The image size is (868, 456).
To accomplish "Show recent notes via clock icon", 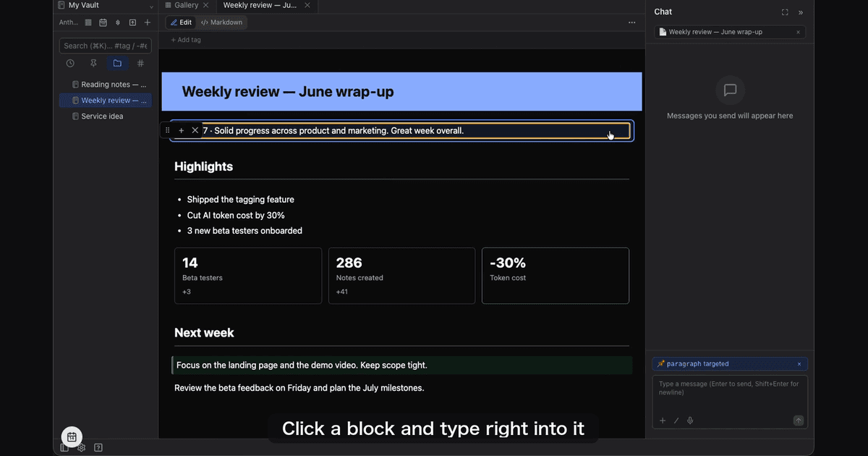I will pos(70,64).
